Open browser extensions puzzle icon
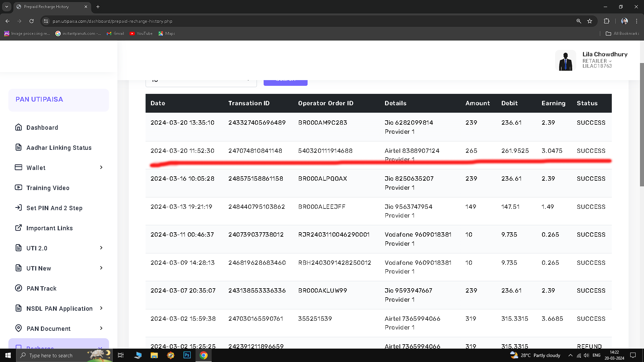 (606, 21)
